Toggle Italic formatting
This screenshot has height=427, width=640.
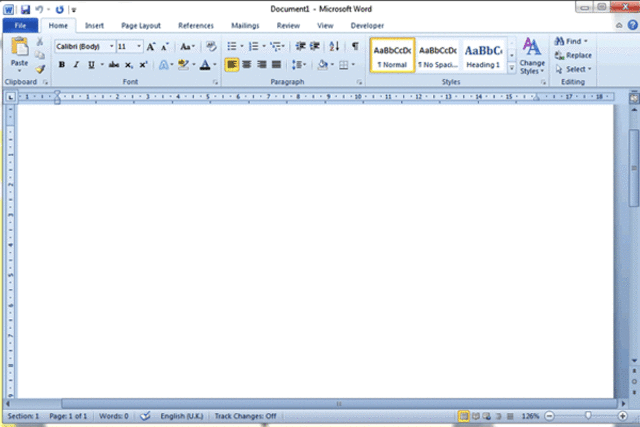point(76,64)
